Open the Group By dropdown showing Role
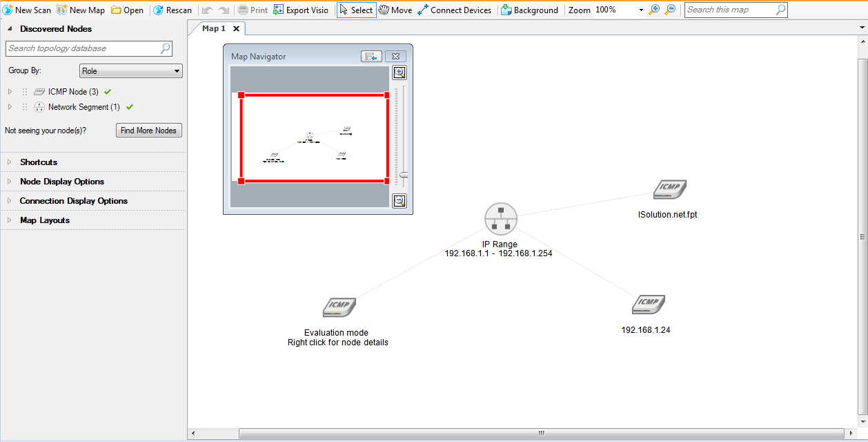The image size is (868, 442). tap(130, 70)
